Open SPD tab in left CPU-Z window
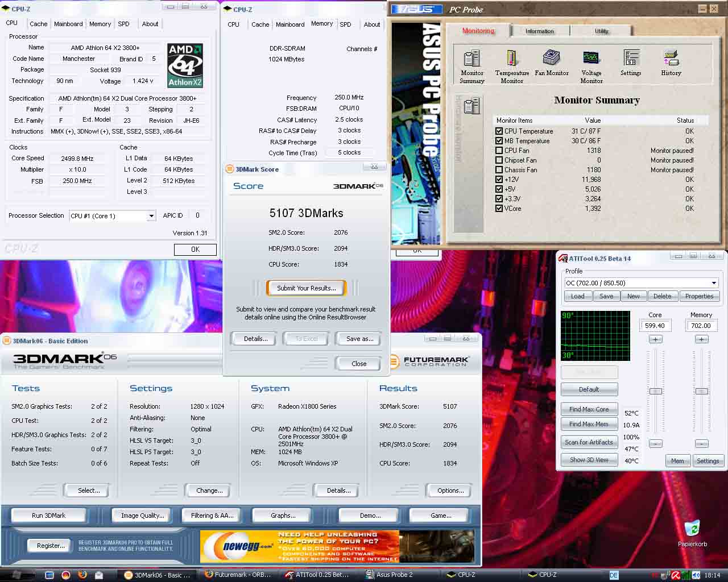The height and width of the screenshot is (582, 728). click(x=123, y=24)
